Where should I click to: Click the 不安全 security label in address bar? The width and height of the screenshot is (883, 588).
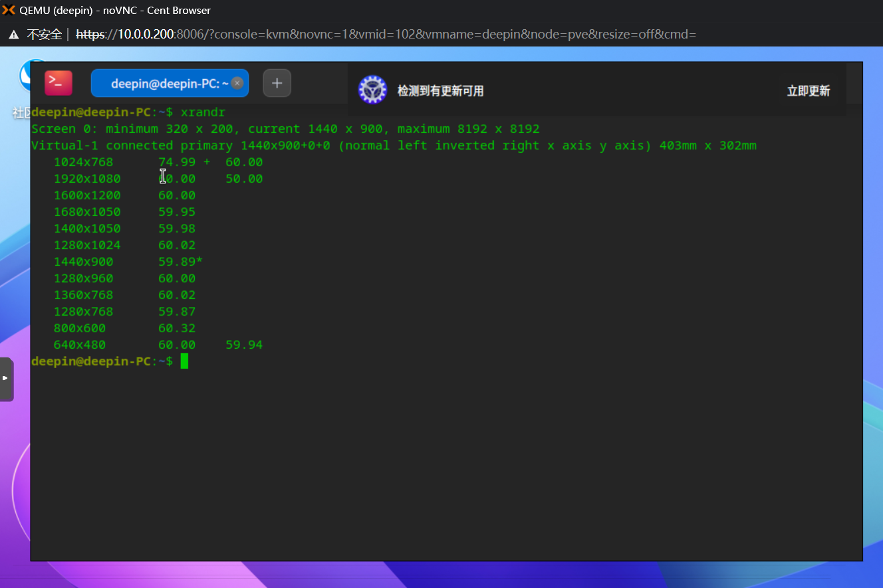coord(45,35)
